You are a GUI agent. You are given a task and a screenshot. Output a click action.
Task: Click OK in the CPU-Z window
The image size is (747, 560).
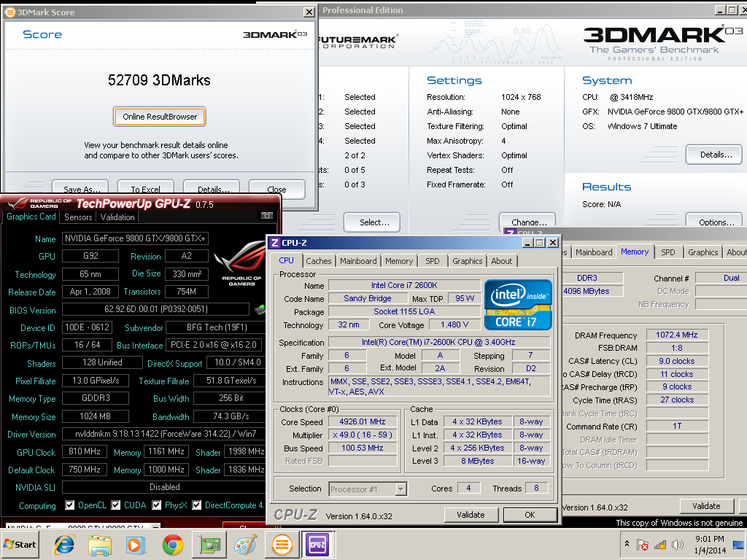530,515
